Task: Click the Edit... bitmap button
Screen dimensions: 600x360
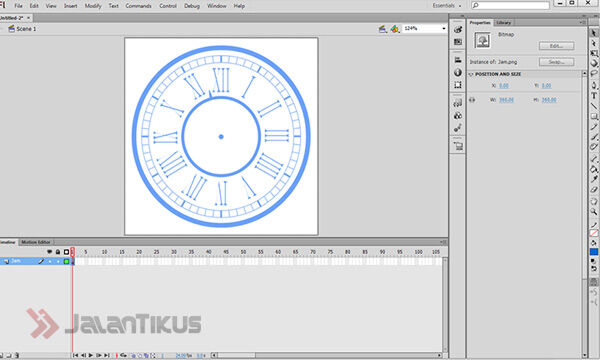Action: (x=556, y=46)
